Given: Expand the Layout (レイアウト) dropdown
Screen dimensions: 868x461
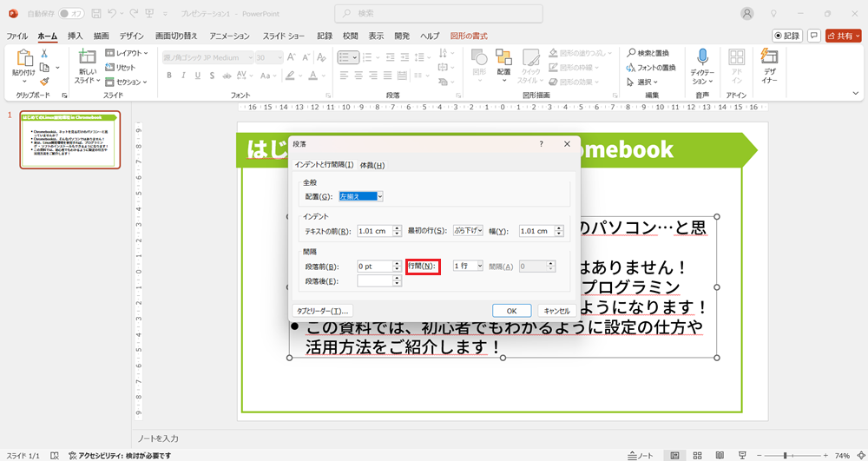Looking at the screenshot, I should 126,53.
